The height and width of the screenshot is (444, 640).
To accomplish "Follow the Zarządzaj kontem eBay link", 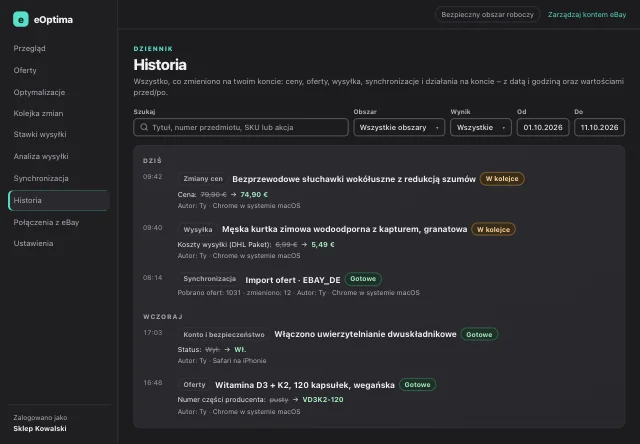I will tap(587, 15).
